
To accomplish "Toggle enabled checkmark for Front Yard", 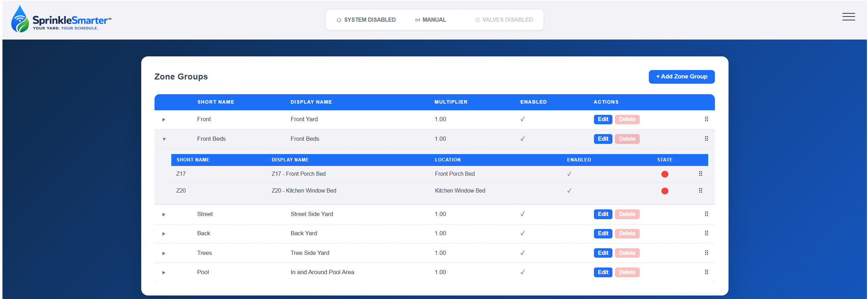I will (522, 119).
